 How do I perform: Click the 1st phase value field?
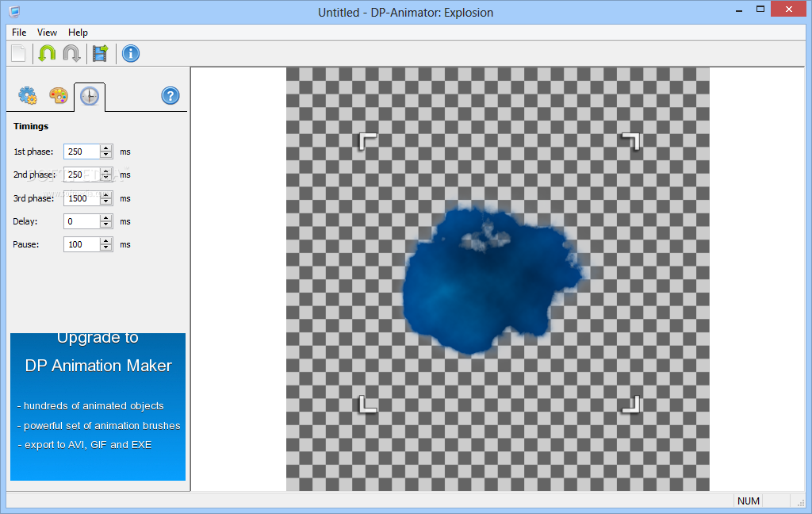82,152
